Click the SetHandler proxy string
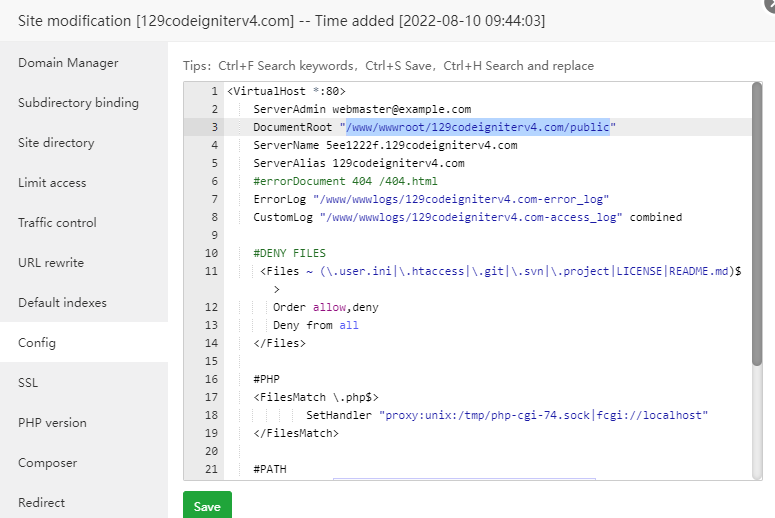This screenshot has height=518, width=775. pyautogui.click(x=543, y=415)
